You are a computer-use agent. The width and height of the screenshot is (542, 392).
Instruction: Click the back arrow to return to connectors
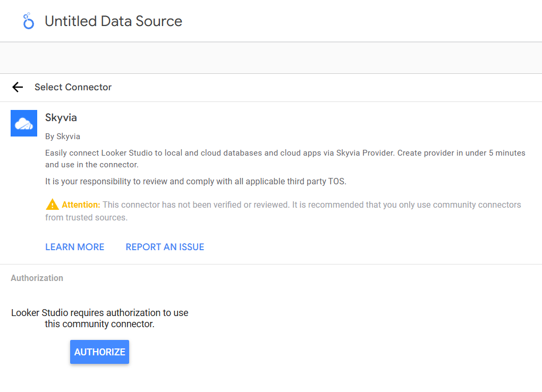point(18,87)
